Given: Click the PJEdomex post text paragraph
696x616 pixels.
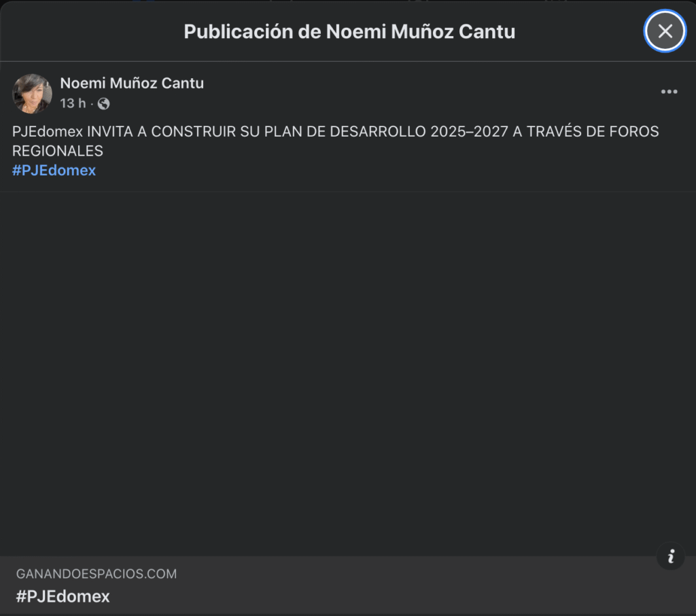Looking at the screenshot, I should 336,141.
